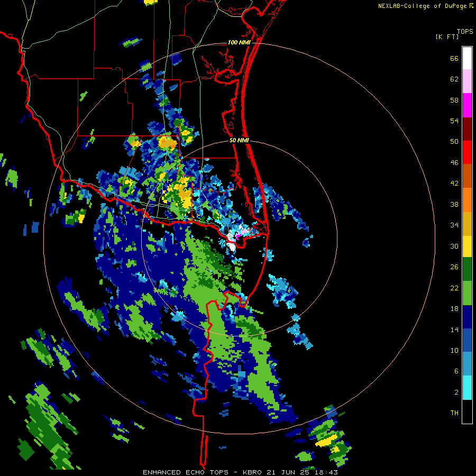Select the bright red legend swatch beside 50

click(467, 152)
